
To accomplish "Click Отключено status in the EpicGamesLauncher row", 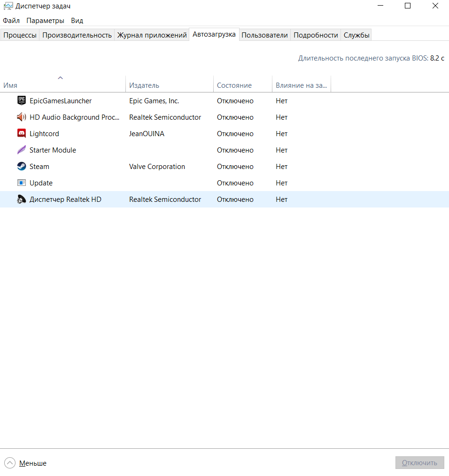I will point(235,101).
